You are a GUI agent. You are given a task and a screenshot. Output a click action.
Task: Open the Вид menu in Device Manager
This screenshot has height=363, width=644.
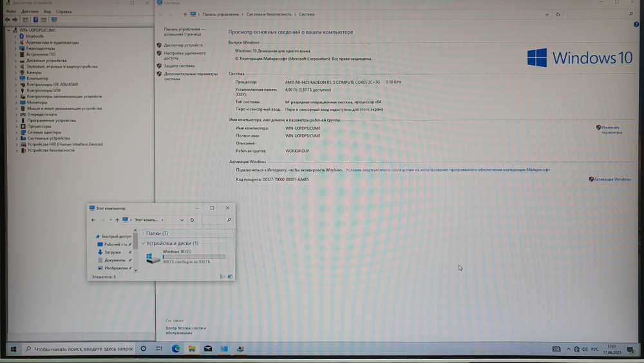click(x=47, y=12)
